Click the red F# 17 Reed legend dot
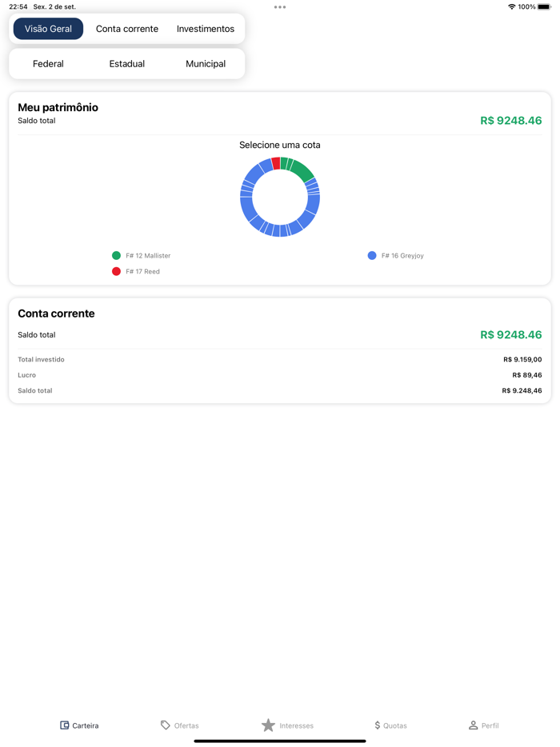560x747 pixels. pyautogui.click(x=116, y=272)
